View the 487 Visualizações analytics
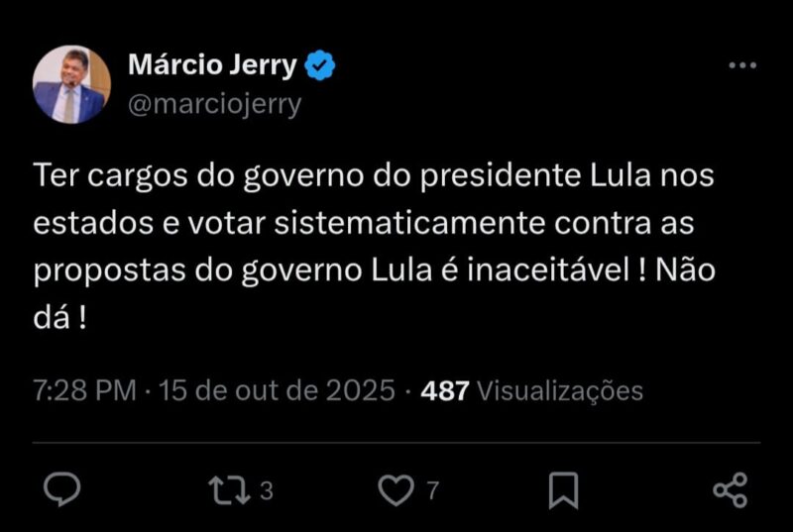This screenshot has width=793, height=532. tap(532, 390)
